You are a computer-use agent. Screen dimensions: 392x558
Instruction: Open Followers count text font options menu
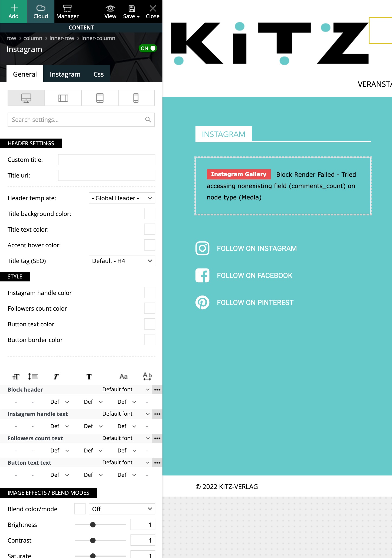157,438
